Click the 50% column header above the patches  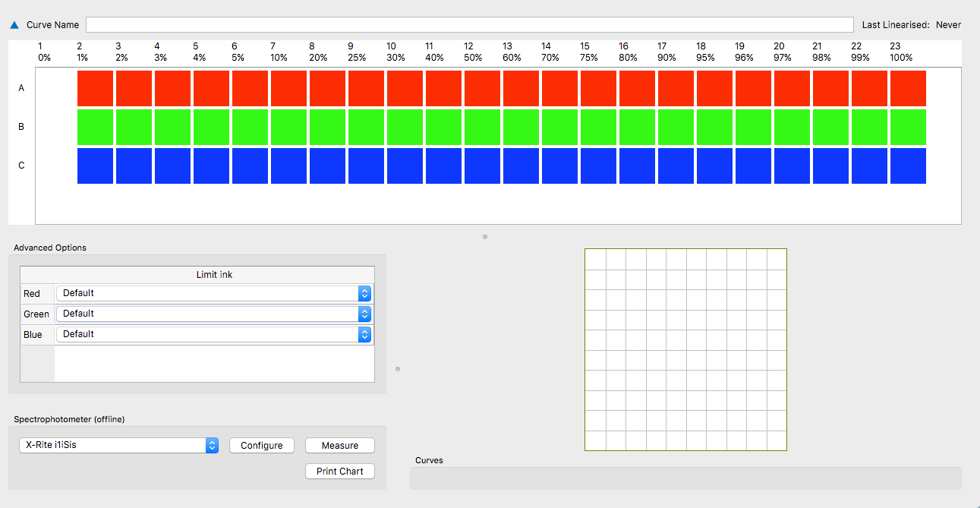472,52
